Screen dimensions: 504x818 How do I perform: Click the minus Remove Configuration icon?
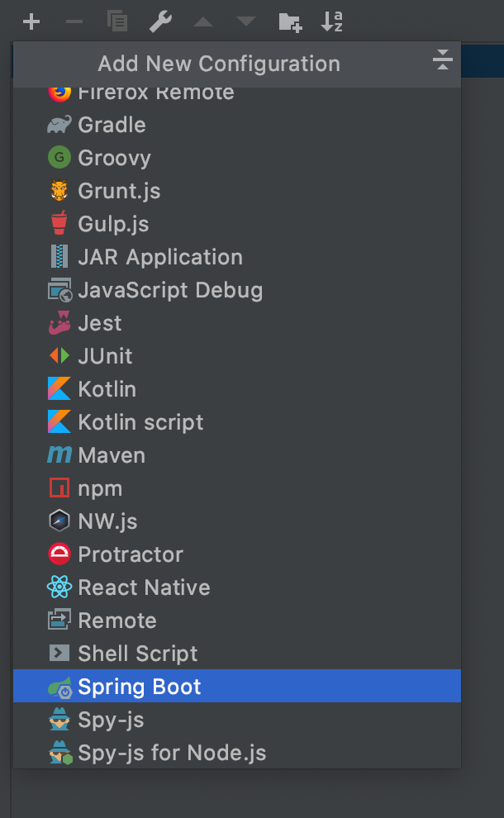(74, 22)
